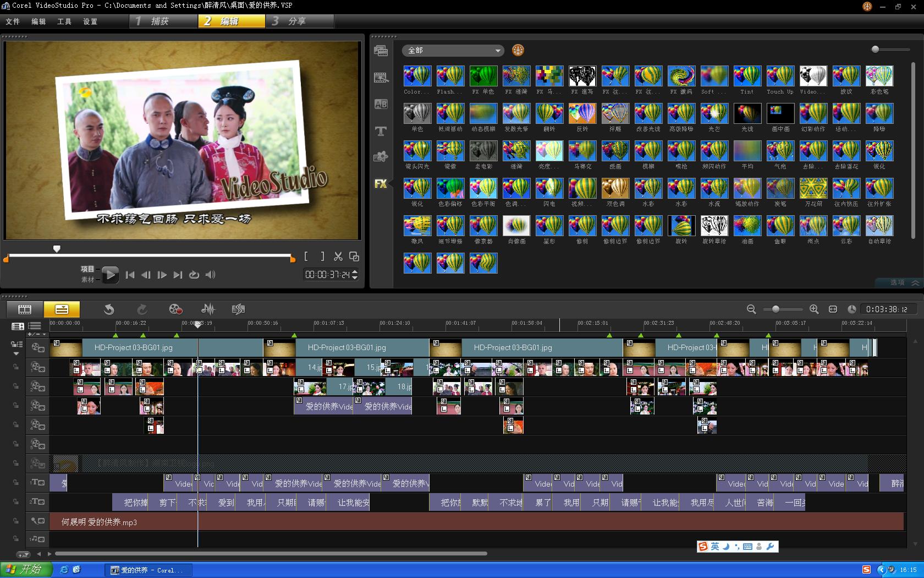Open the 编辑 menu in the menu bar

38,21
